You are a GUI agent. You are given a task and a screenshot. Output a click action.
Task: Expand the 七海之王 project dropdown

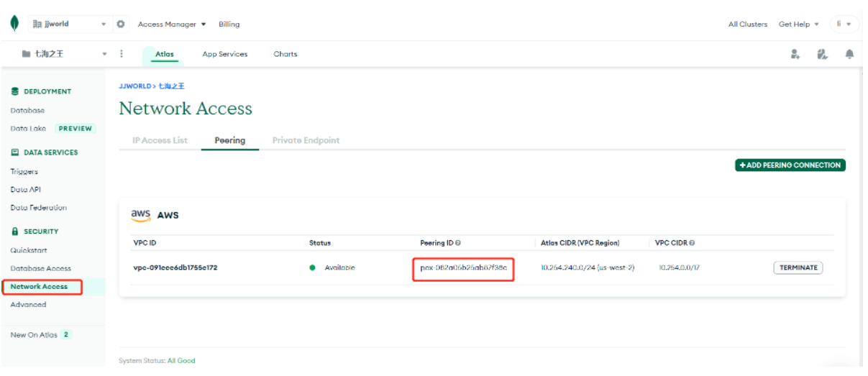pyautogui.click(x=104, y=54)
